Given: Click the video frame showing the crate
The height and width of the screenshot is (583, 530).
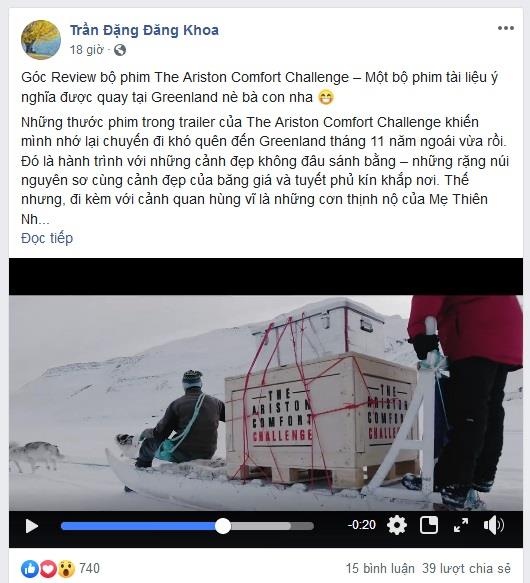Looking at the screenshot, I should 266,403.
